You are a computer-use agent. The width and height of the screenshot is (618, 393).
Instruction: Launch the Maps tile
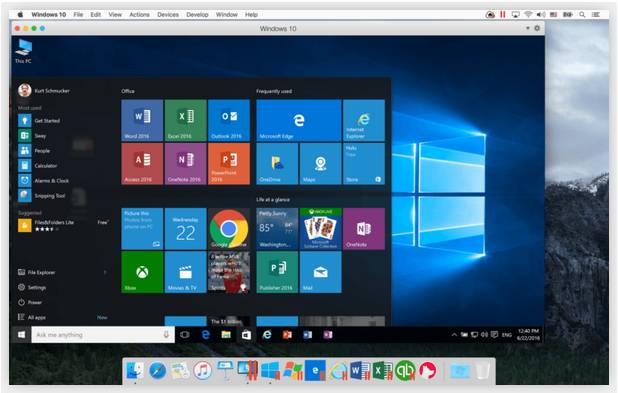point(320,164)
